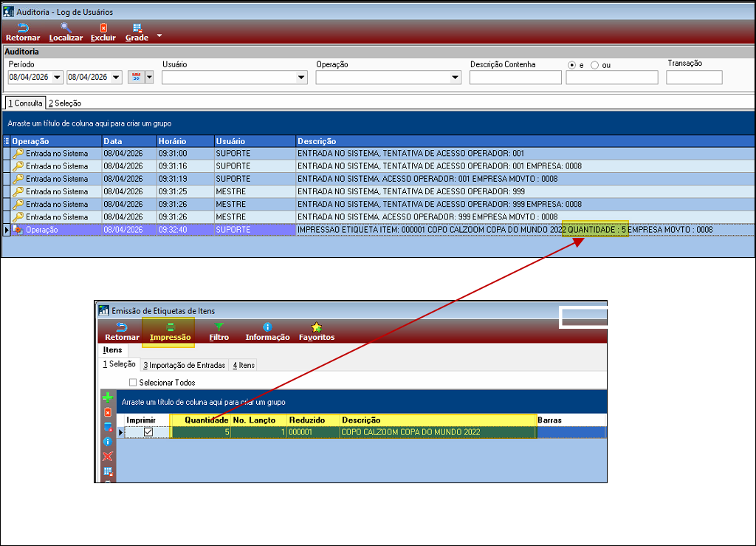
Task: Click Retornar in Auditoria window toolbar
Action: pyautogui.click(x=23, y=28)
